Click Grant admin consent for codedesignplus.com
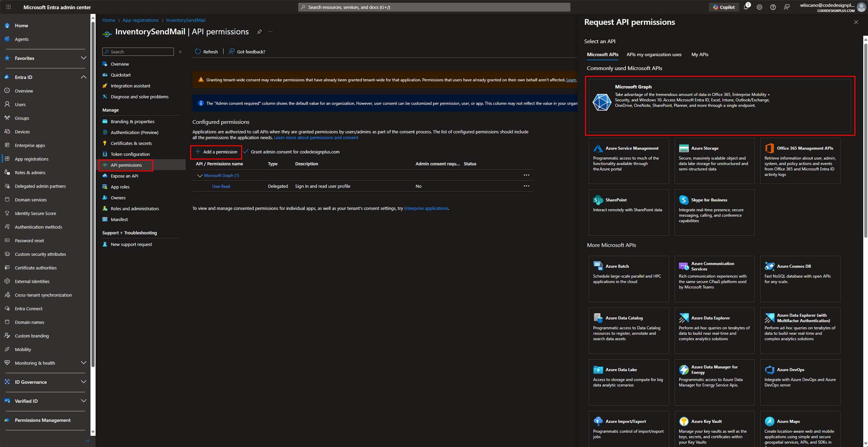The width and height of the screenshot is (868, 447). (291, 152)
